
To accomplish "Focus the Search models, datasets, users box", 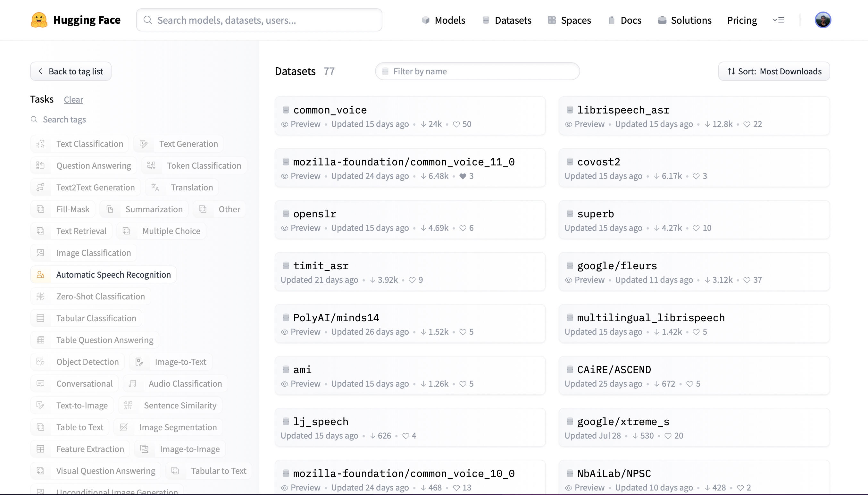I will click(259, 20).
